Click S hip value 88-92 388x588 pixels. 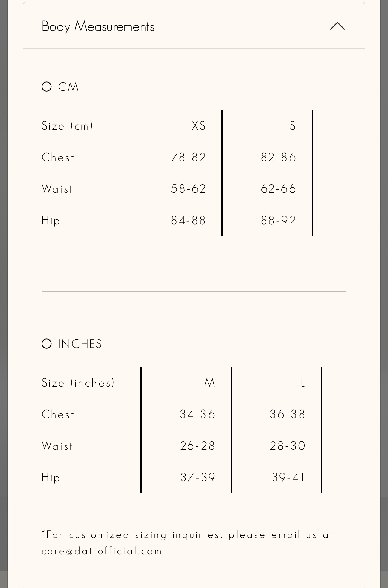pos(279,220)
